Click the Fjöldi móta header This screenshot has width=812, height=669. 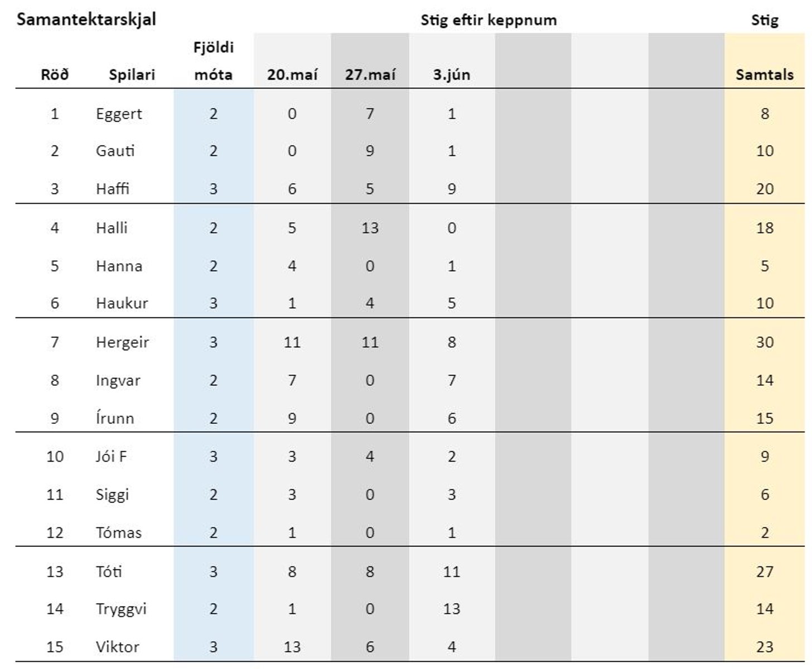[214, 61]
